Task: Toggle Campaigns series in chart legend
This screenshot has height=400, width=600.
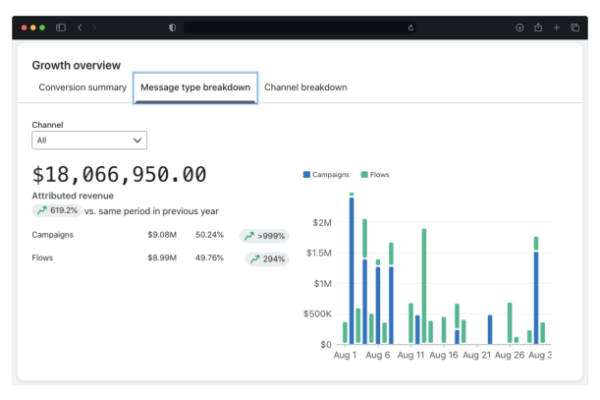Action: pyautogui.click(x=325, y=174)
